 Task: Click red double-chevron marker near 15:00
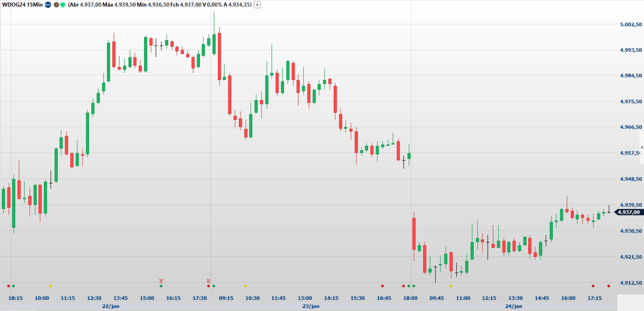(161, 281)
